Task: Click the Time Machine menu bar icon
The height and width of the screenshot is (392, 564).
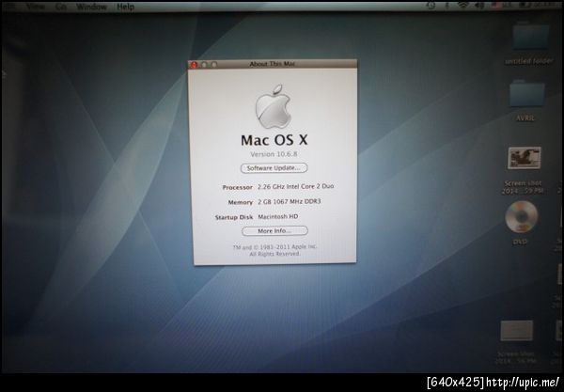Action: coord(431,6)
